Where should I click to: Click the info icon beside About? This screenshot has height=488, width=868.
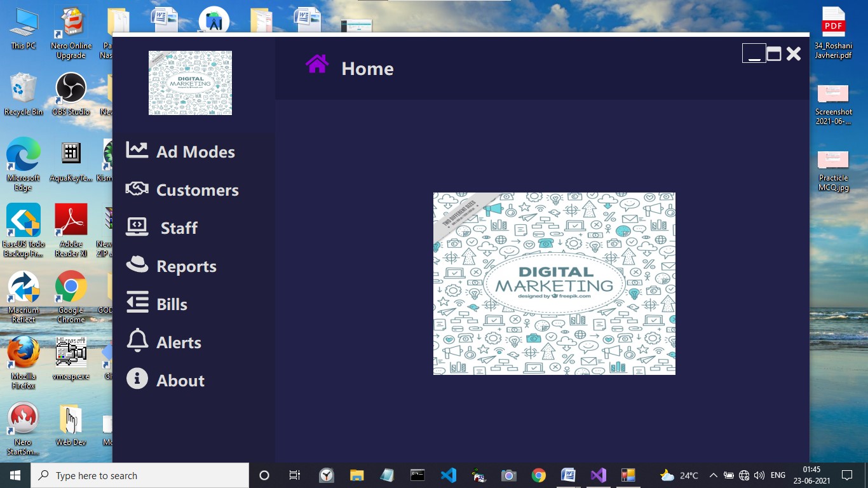point(137,379)
